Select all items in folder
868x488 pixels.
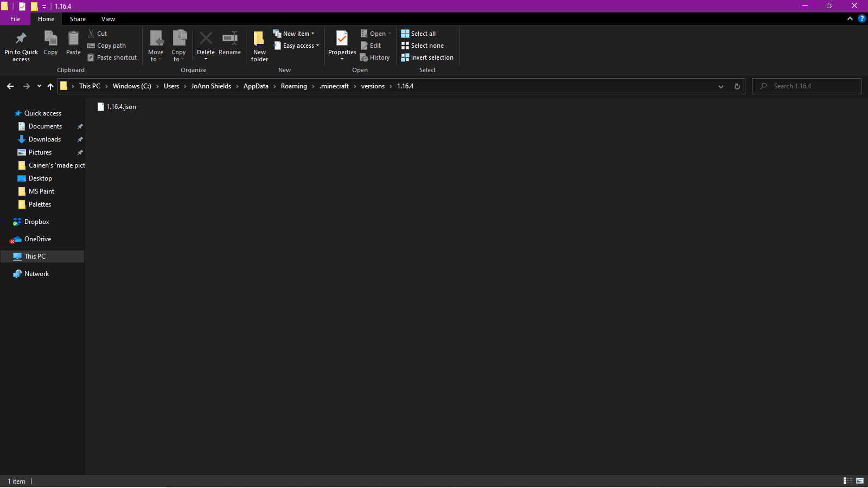tap(418, 34)
